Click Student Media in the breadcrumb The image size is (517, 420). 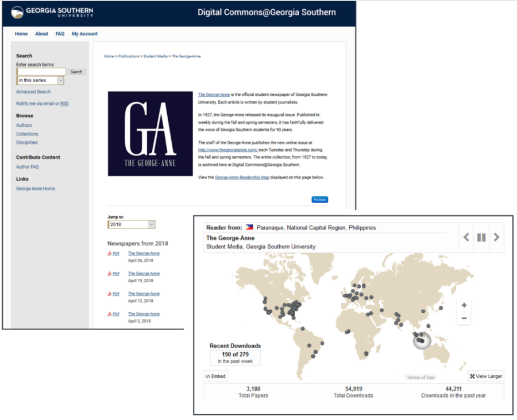155,56
